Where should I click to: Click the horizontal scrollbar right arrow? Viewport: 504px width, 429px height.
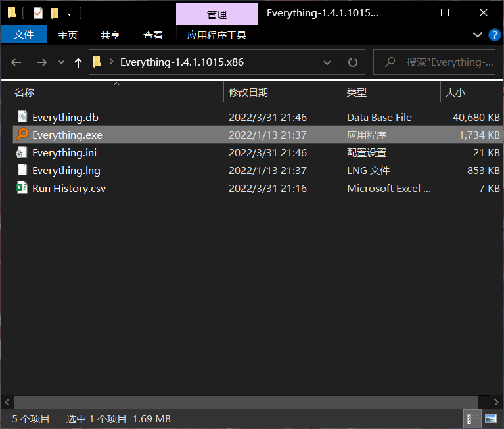coord(496,402)
